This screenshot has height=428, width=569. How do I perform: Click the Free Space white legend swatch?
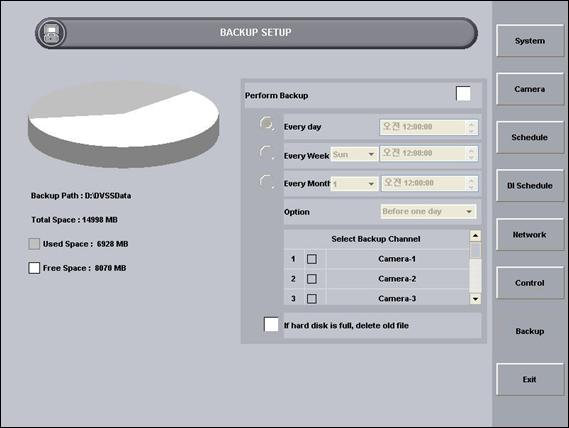click(34, 268)
